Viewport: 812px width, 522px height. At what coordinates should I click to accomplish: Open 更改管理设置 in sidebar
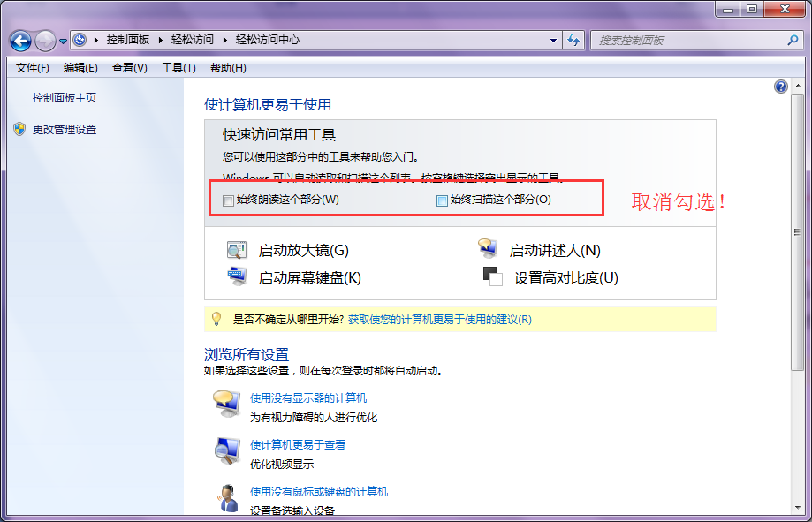65,130
